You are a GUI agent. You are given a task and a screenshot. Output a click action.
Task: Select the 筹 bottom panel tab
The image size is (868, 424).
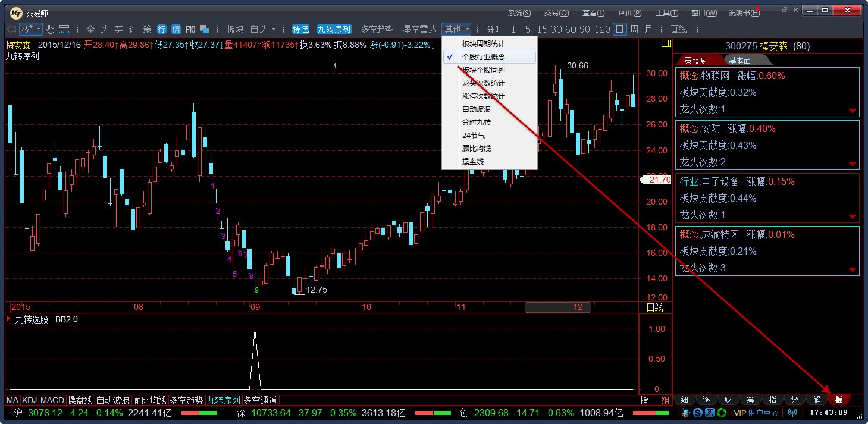pyautogui.click(x=751, y=400)
